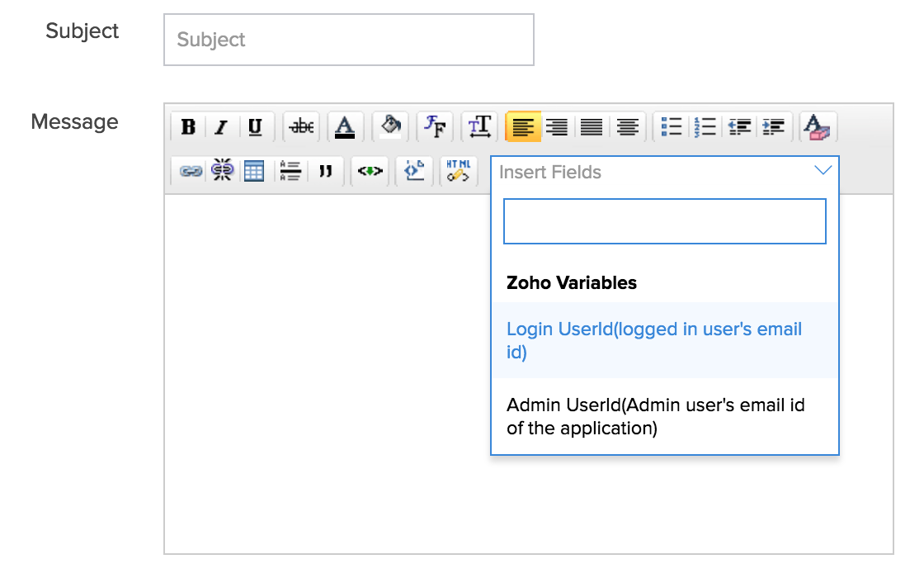Click the green arrows code icon

[x=370, y=172]
